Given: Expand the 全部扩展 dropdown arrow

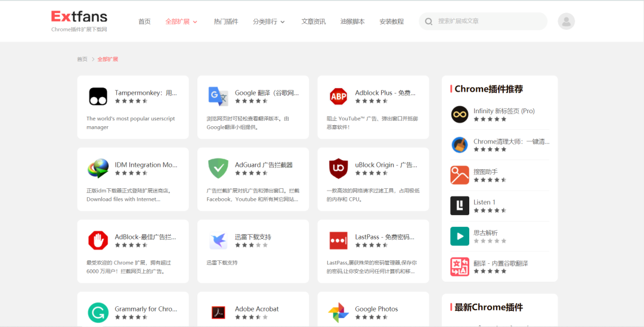Looking at the screenshot, I should (x=195, y=22).
